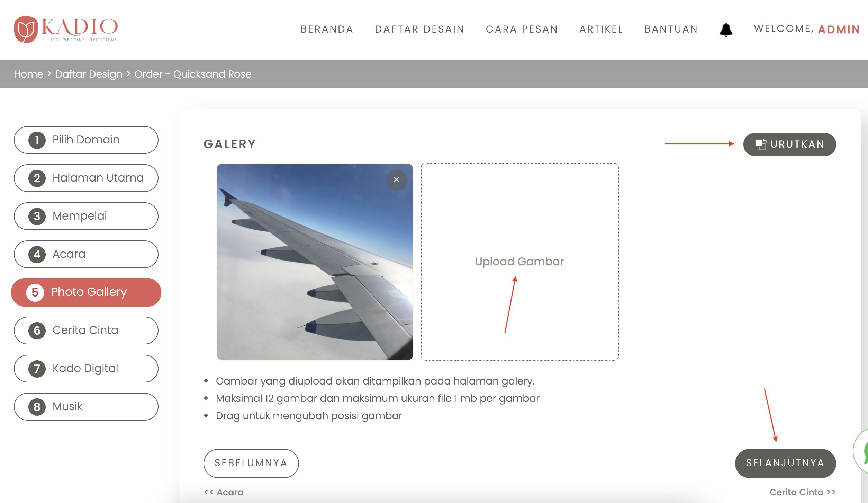Open step 3 Mempelai
This screenshot has width=868, height=503.
point(86,216)
